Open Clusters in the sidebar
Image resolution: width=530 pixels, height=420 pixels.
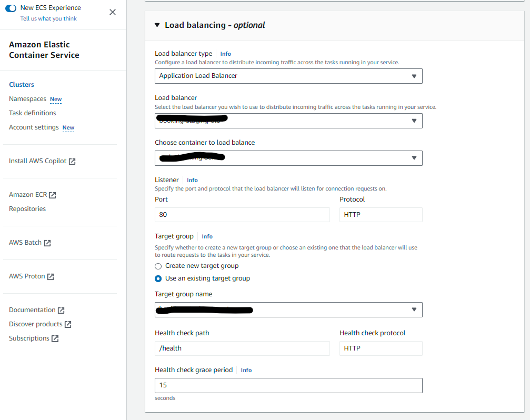pyautogui.click(x=22, y=84)
